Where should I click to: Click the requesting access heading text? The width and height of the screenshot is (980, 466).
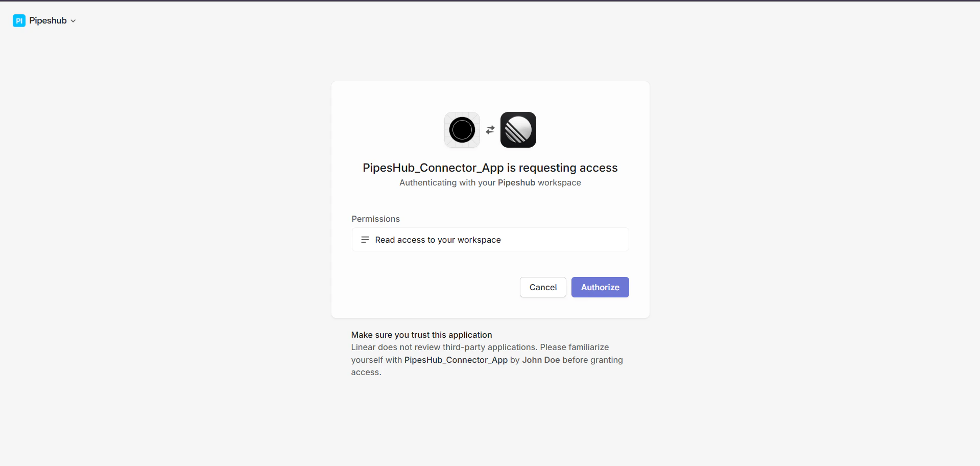[x=490, y=168]
